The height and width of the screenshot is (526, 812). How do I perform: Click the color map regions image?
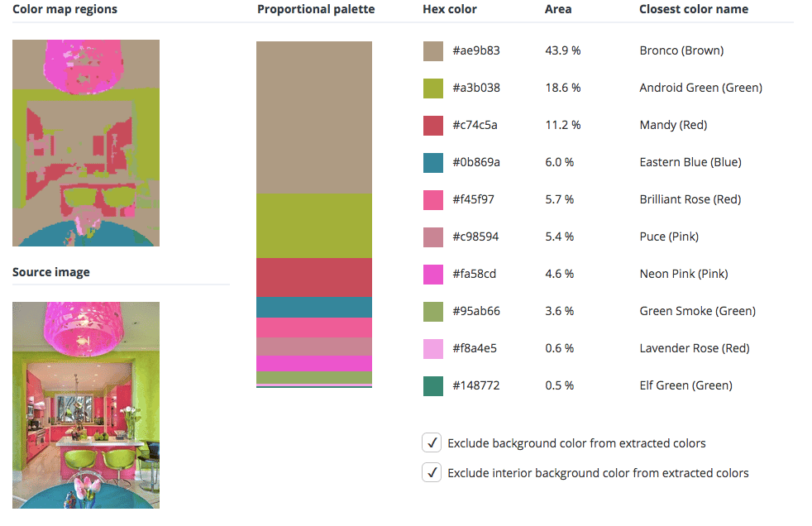[86, 143]
